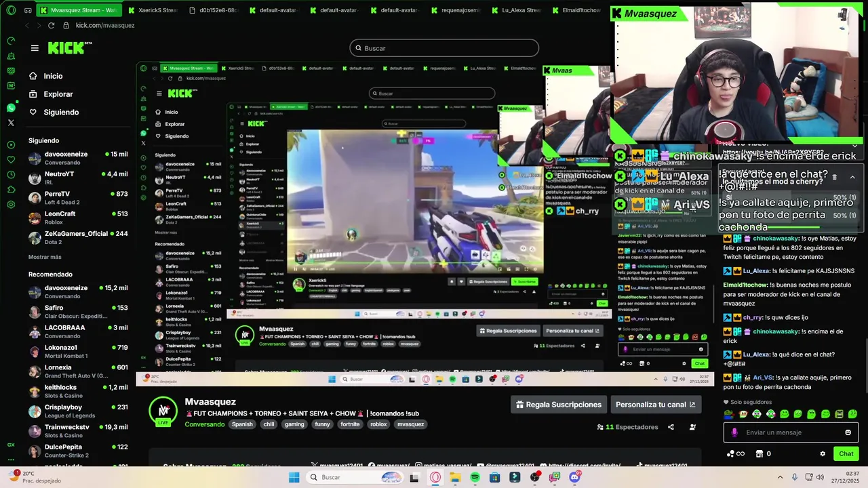Screen dimensions: 868x488
Task: Click the purple microphone icon in chat
Action: click(x=734, y=432)
